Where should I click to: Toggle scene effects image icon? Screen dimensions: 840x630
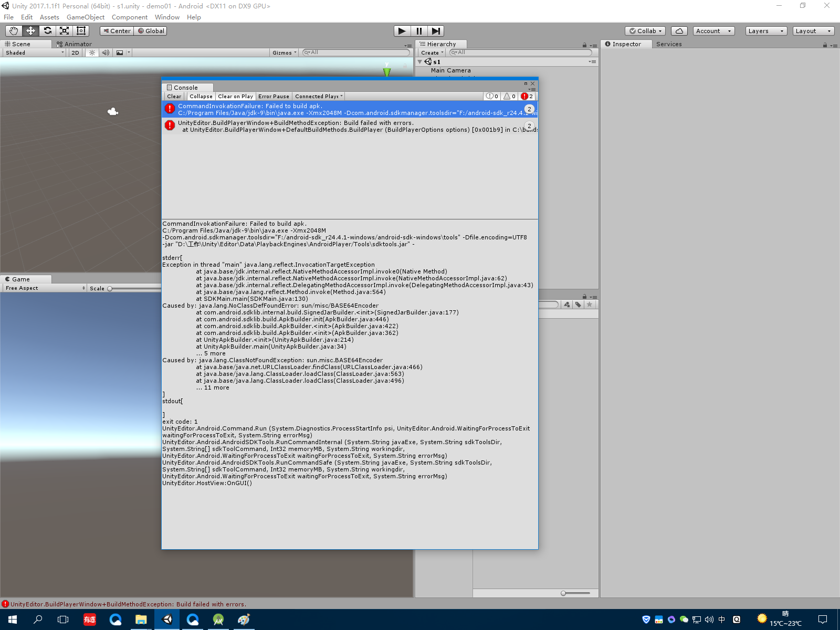(120, 52)
